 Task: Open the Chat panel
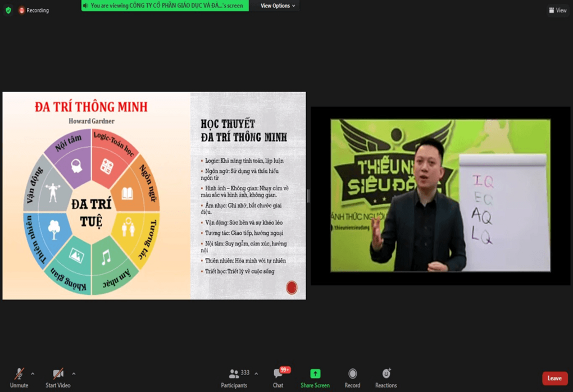pyautogui.click(x=278, y=378)
